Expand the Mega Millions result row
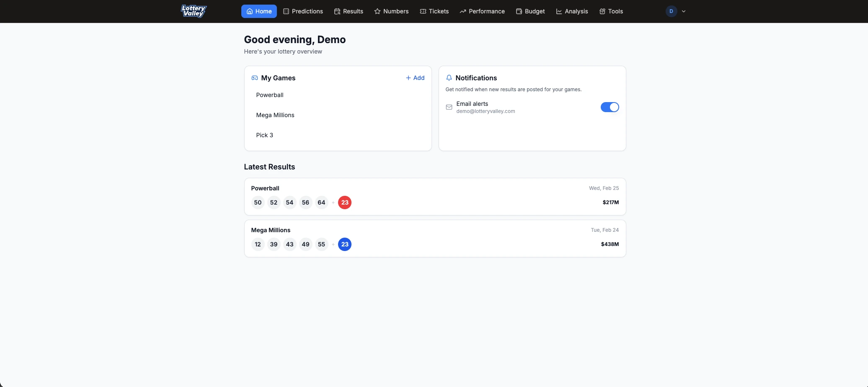Screen dimensions: 868x387 [435, 238]
